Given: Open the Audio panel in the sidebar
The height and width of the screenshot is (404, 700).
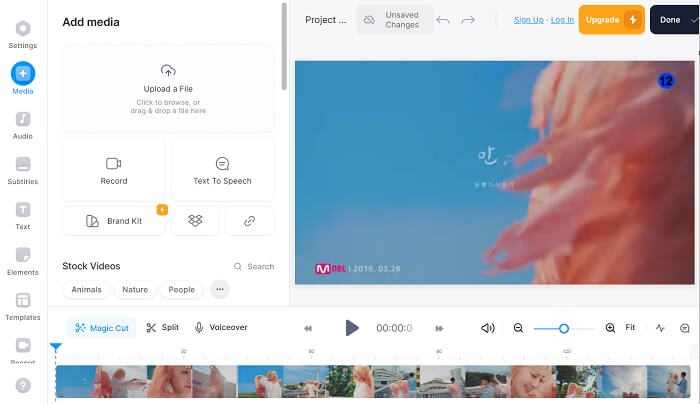Looking at the screenshot, I should [23, 125].
